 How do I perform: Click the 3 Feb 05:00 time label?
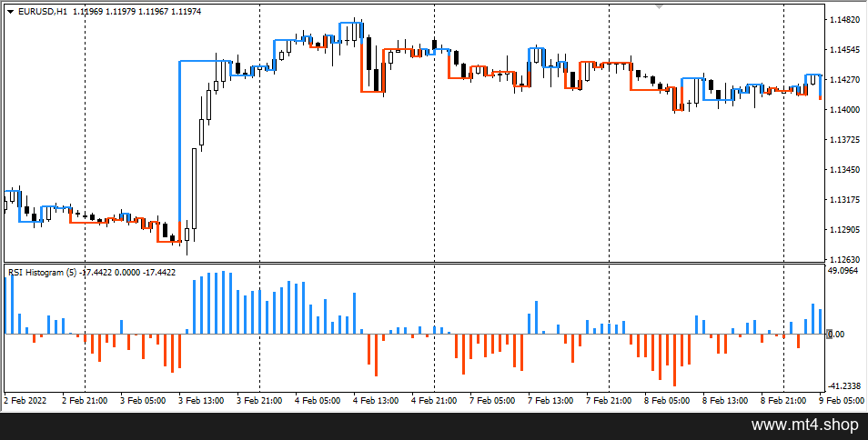pyautogui.click(x=143, y=401)
